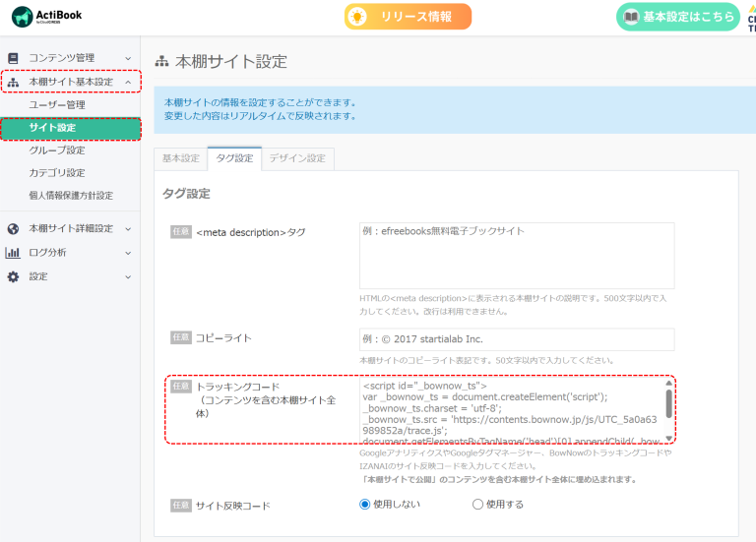
Task: Click the 任意 badge beside コピーライト
Action: (x=181, y=337)
